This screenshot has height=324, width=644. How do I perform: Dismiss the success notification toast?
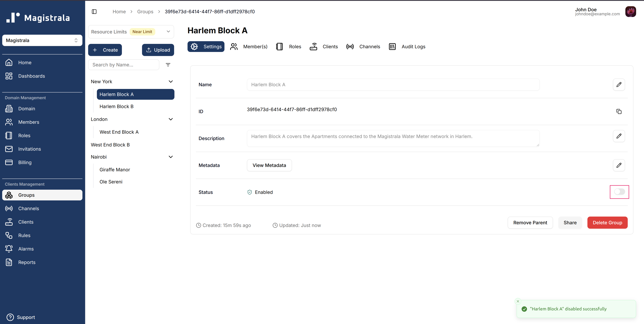tap(518, 301)
